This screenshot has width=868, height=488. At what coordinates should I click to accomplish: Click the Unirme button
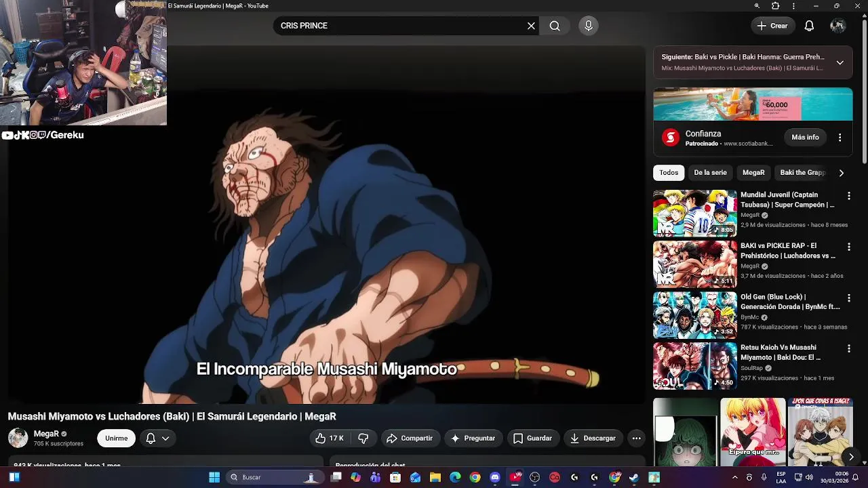[116, 438]
